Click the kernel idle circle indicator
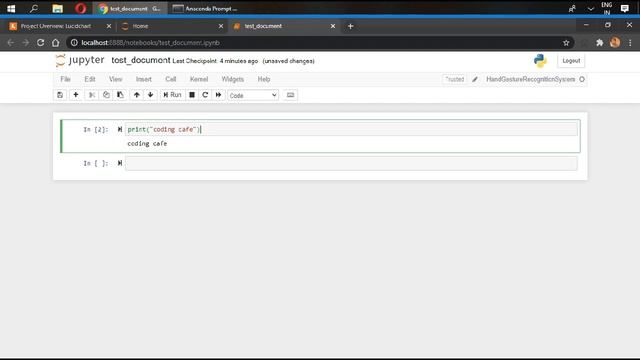Screen dimensions: 640x360 pyautogui.click(x=582, y=79)
